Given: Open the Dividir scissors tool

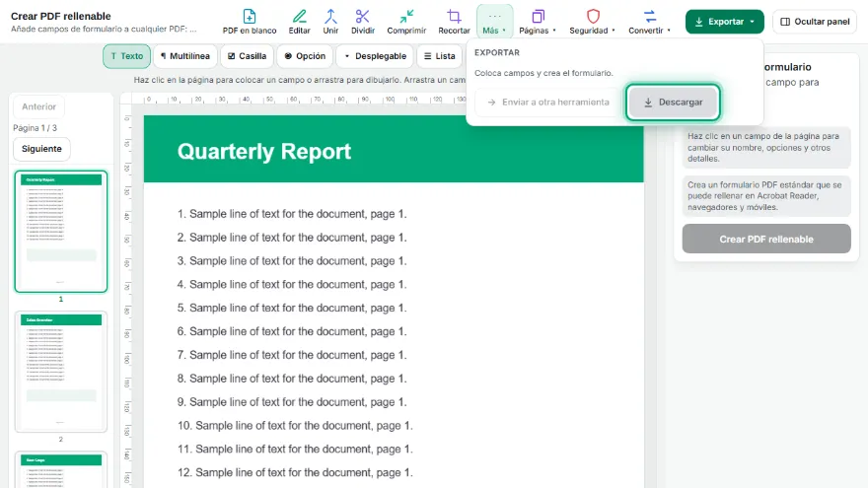Looking at the screenshot, I should (363, 22).
